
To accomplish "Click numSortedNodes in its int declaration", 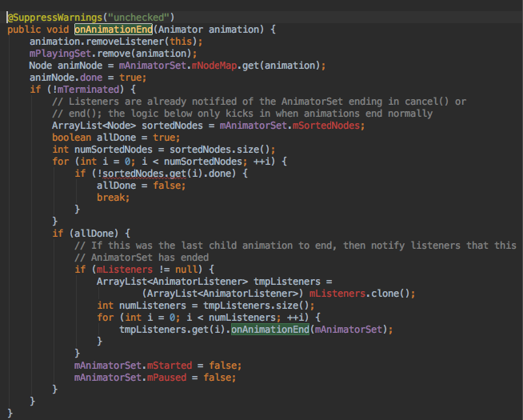I will 114,150.
